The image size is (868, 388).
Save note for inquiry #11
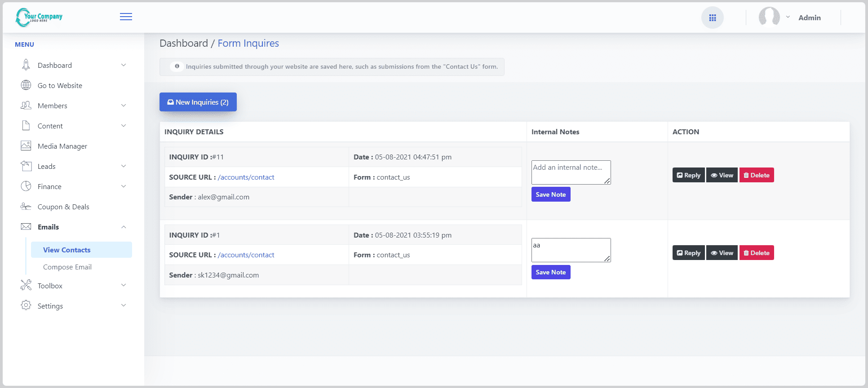point(550,194)
